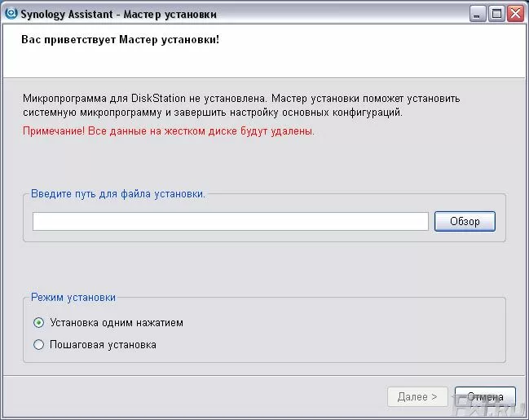Image resolution: width=529 pixels, height=420 pixels.
Task: Click the "Установка одним нажатием" label text
Action: (117, 322)
